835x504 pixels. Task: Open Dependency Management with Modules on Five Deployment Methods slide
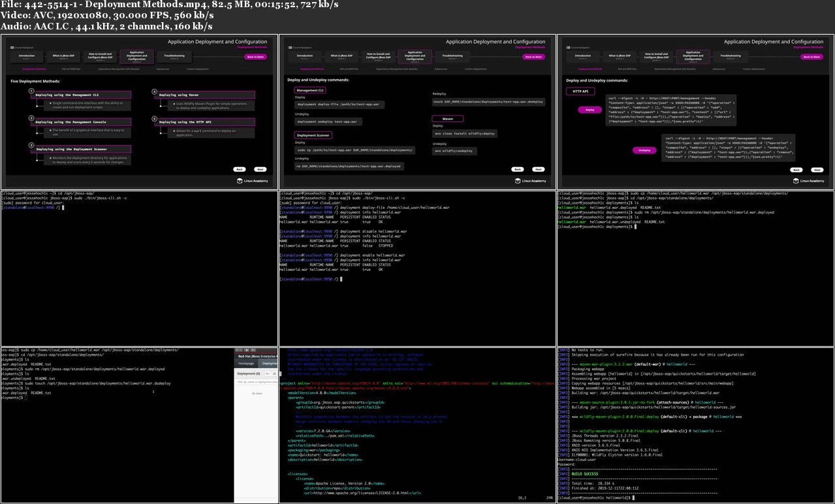pyautogui.click(x=119, y=69)
